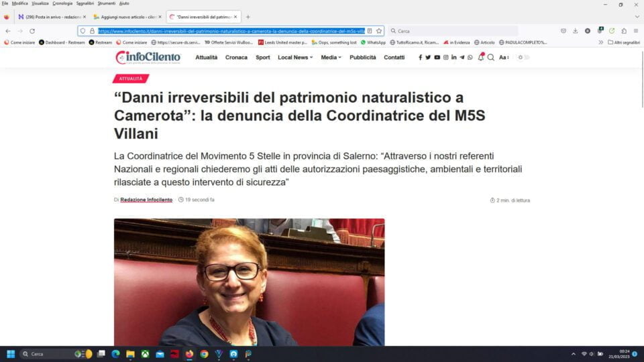Screen dimensions: 644x362
Task: Open the Dashboard - Restream bookmark
Action: (x=62, y=42)
